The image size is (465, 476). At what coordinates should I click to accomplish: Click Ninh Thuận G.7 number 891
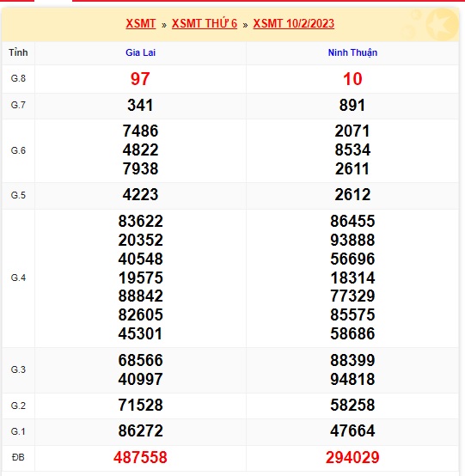pos(352,106)
